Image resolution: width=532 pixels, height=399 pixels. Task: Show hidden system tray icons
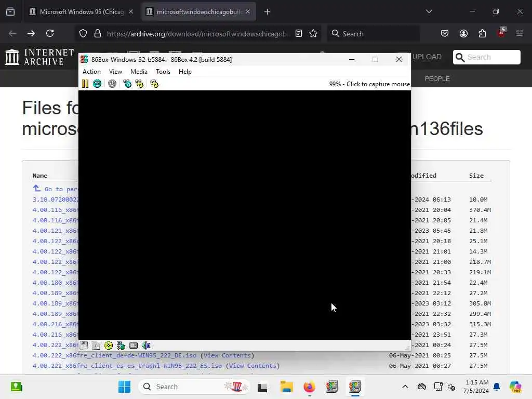(405, 387)
